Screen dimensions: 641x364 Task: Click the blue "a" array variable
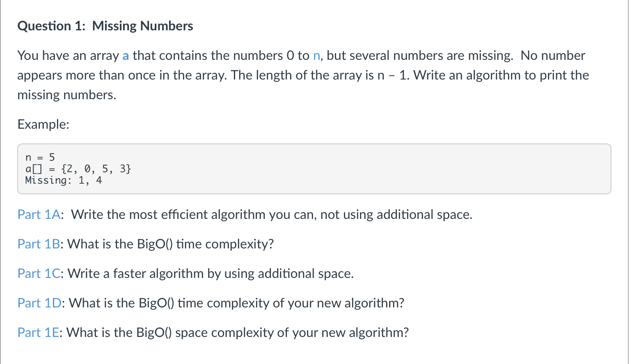126,56
